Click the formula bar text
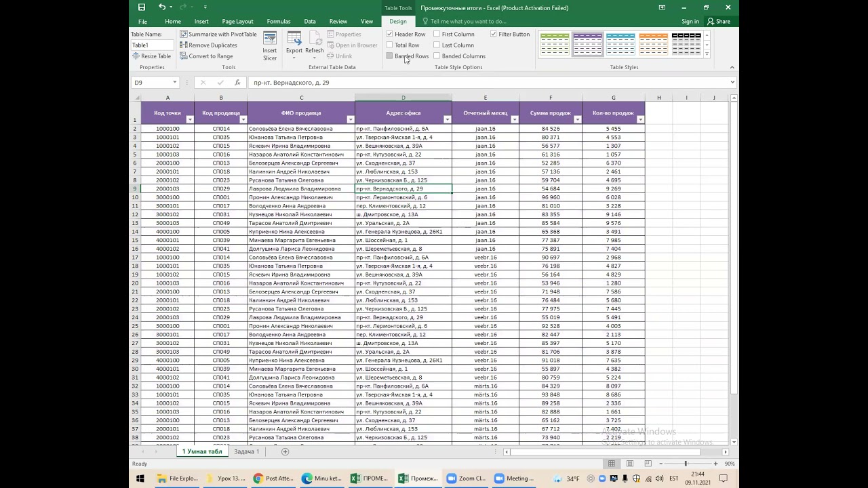This screenshot has height=488, width=868. coord(291,83)
